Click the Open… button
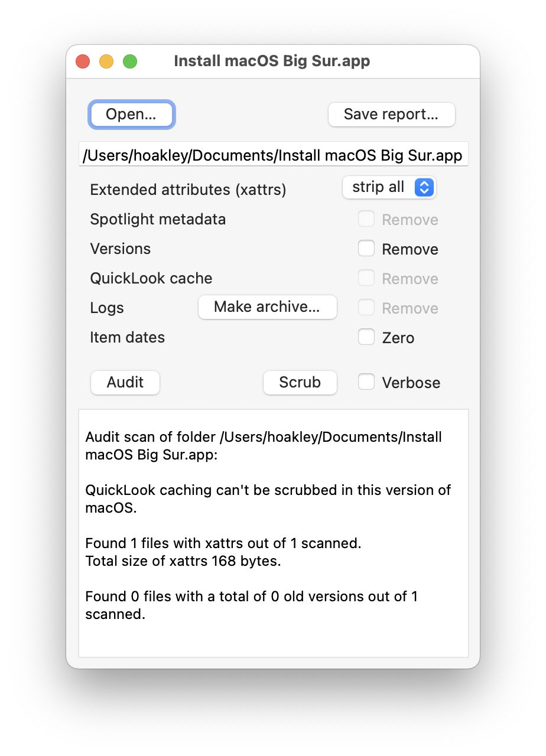This screenshot has height=756, width=546. tap(131, 115)
